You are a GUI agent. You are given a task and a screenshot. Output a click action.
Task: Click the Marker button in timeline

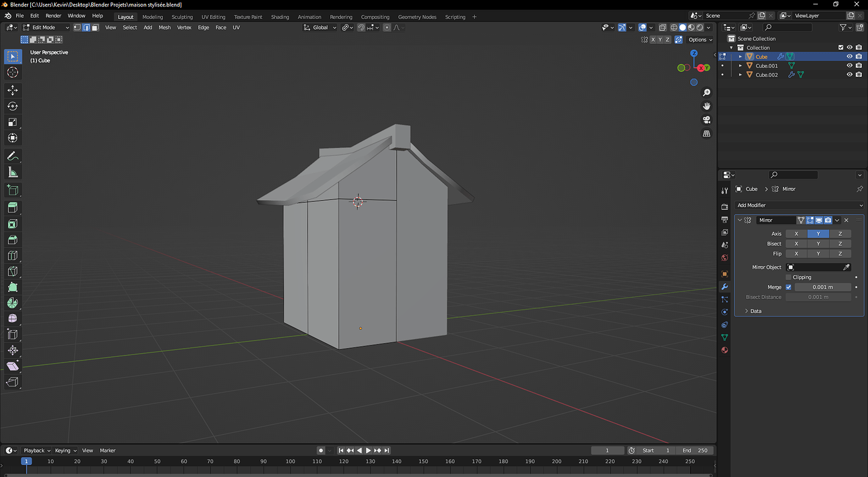[108, 451]
